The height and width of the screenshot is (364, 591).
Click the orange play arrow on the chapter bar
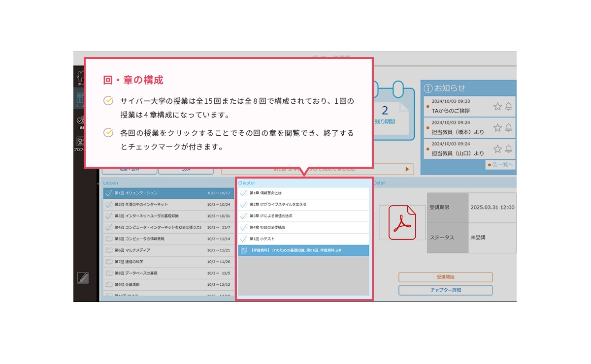tap(407, 169)
